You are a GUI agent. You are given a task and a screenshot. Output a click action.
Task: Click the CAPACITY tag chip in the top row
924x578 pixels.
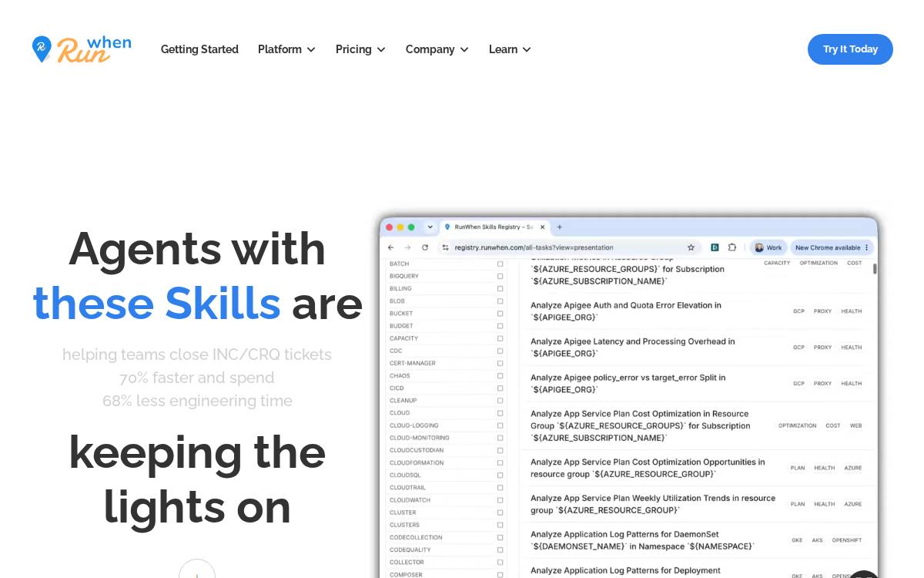[x=777, y=263]
